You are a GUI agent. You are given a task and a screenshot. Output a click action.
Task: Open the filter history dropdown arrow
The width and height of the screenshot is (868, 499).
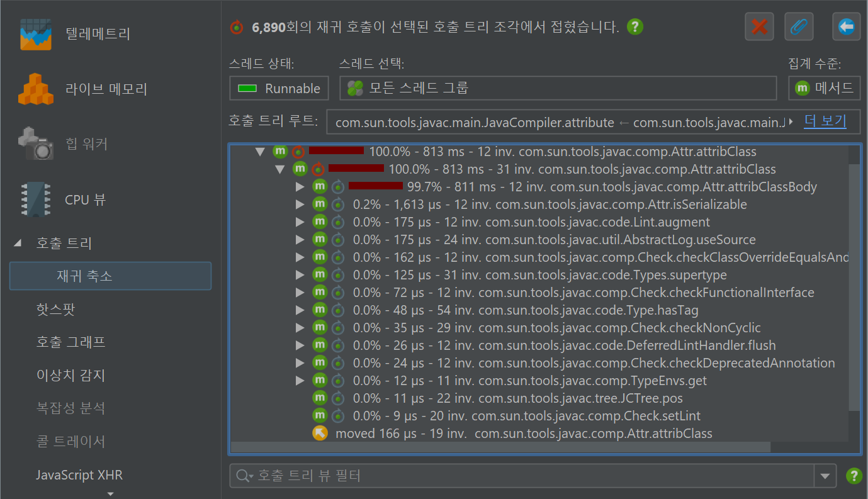825,476
